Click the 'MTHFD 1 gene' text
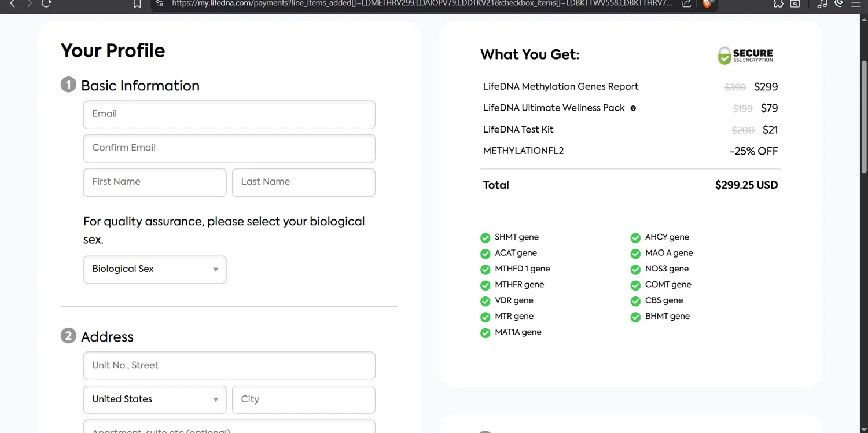868x433 pixels. coord(523,269)
